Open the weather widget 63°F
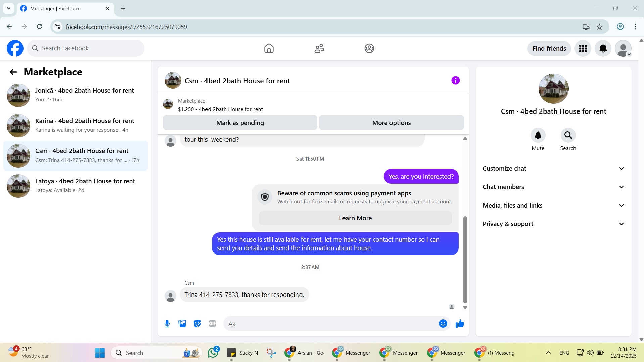This screenshot has width=644, height=362. 29,353
